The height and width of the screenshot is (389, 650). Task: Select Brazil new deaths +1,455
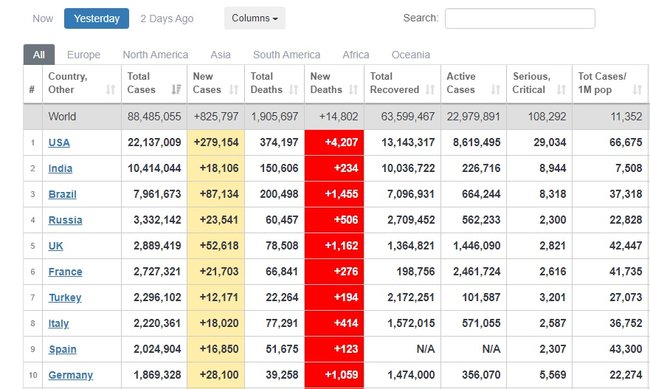pyautogui.click(x=341, y=194)
